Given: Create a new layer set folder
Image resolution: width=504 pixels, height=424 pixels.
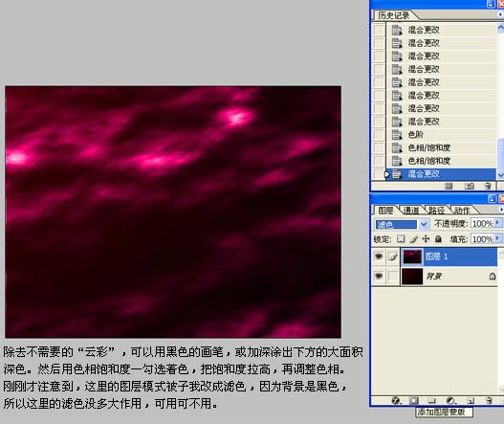Looking at the screenshot, I should click(432, 400).
